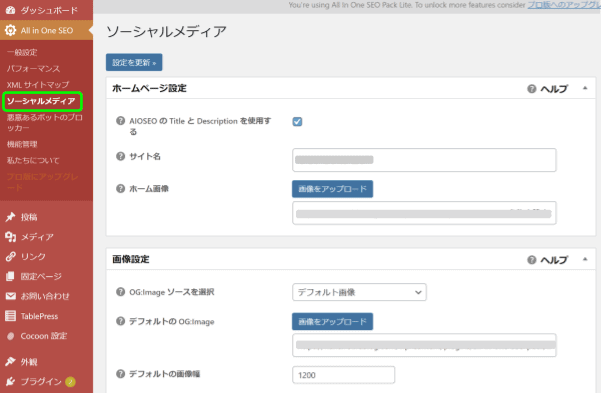Click help icon for AIOSEO Title and Description
This screenshot has width=601, height=393.
(120, 121)
